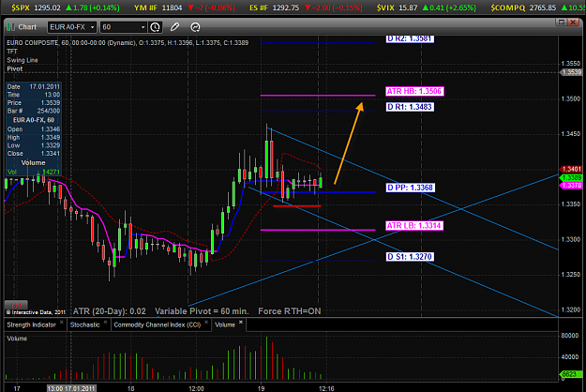Viewport: 586px width, 392px height.
Task: Click the 13:00 17.01.2011 time marker
Action: point(71,388)
